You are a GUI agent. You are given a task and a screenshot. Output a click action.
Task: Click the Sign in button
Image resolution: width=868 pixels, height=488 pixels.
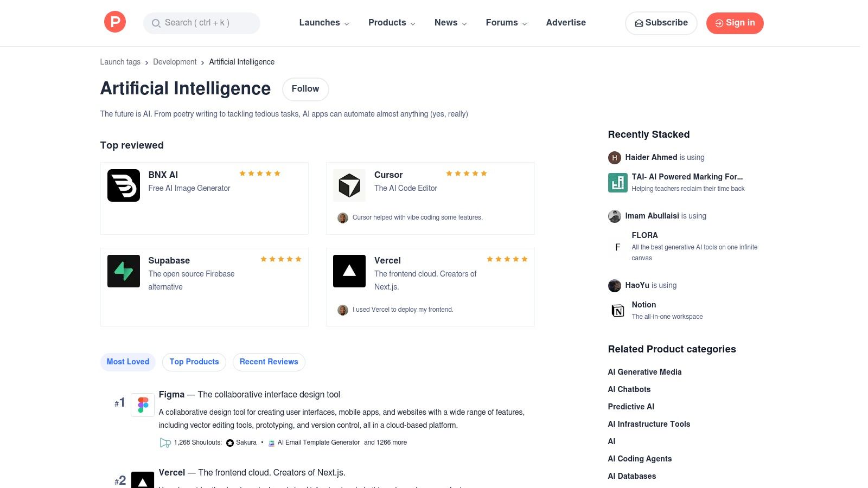(x=735, y=23)
